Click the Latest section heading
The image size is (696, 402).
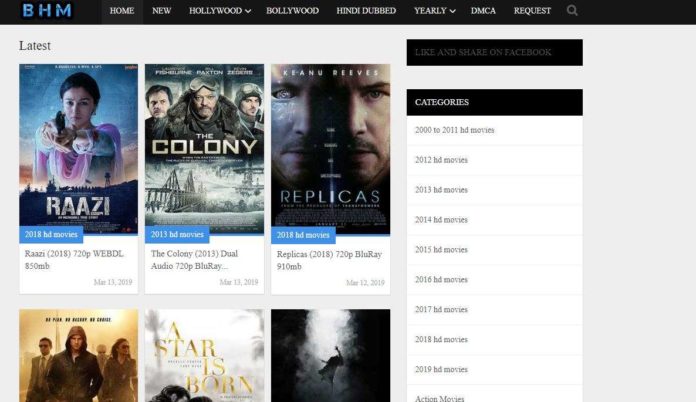point(35,46)
